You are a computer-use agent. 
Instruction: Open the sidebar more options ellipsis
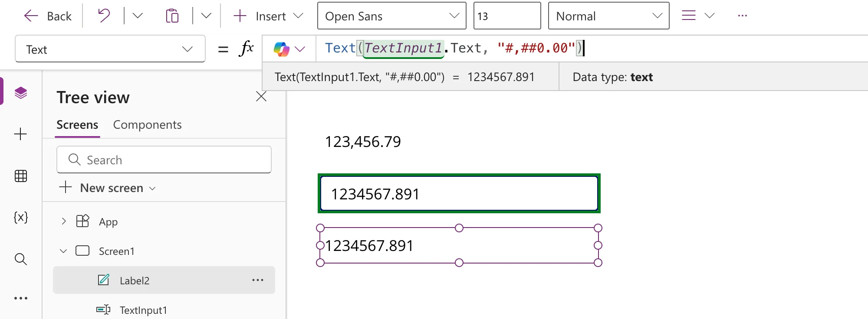[21, 298]
